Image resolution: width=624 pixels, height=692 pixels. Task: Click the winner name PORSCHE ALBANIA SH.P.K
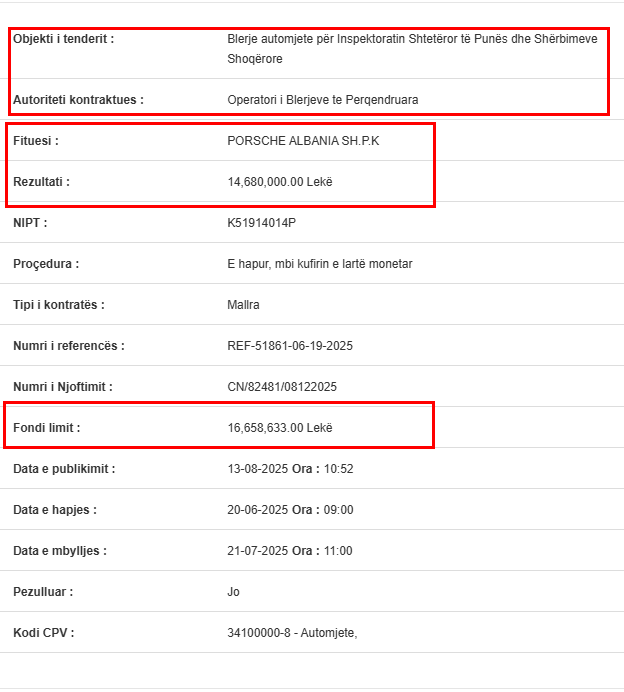[x=303, y=141]
